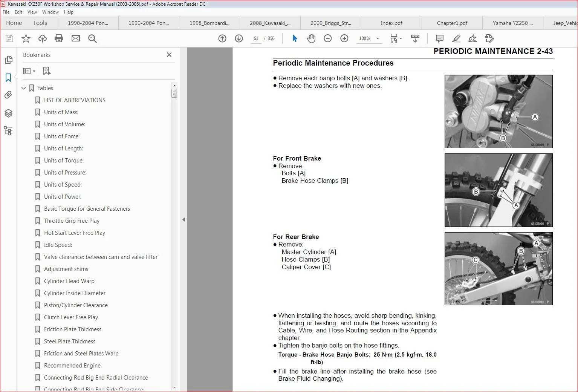Go to previous page arrow
578x392 pixels.
pos(222,38)
